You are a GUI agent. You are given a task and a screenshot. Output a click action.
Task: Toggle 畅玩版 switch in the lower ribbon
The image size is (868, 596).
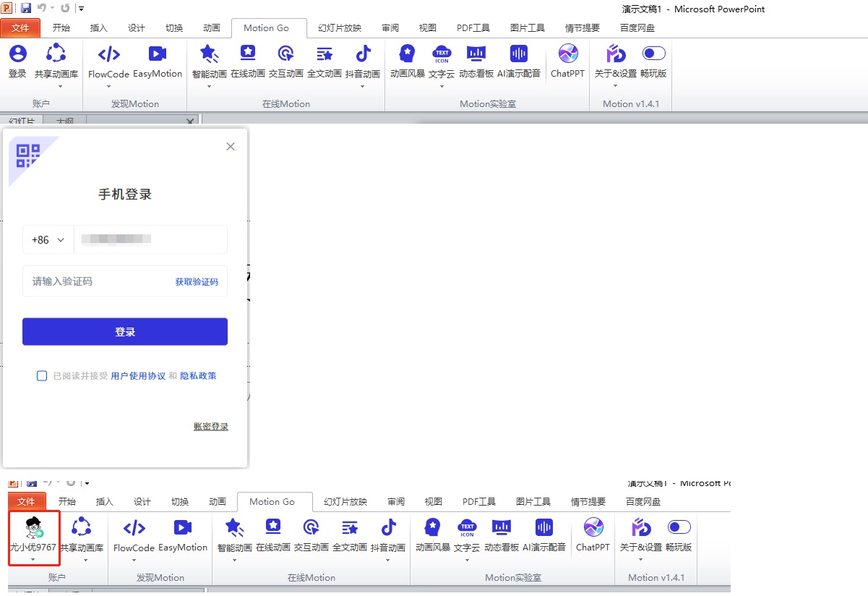pyautogui.click(x=679, y=527)
